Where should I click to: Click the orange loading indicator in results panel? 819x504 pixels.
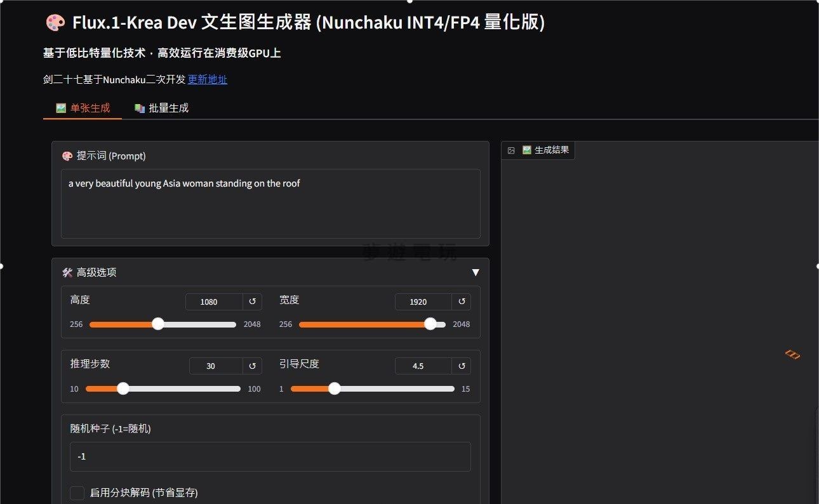pos(792,354)
